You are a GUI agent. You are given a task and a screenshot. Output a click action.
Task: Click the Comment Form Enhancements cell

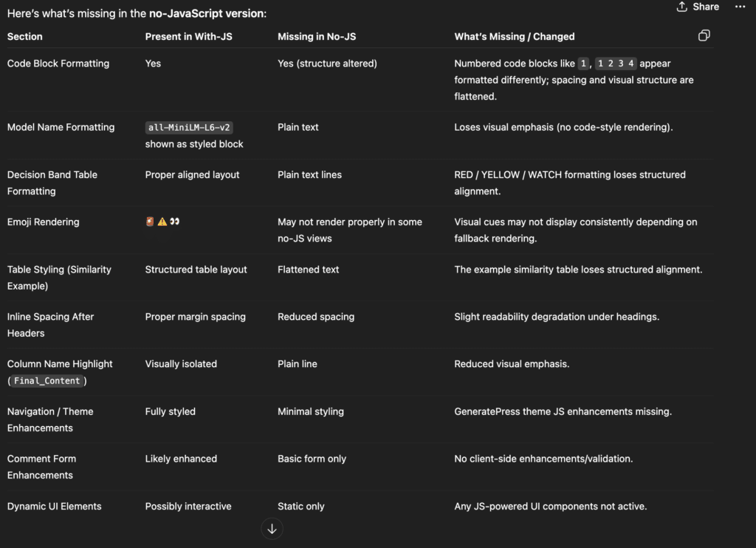click(x=41, y=467)
